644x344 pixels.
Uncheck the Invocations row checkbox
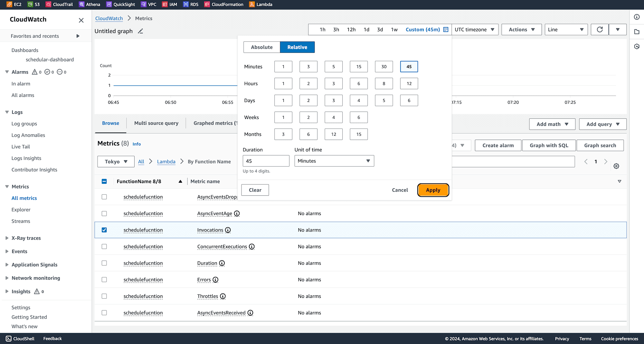pos(104,230)
